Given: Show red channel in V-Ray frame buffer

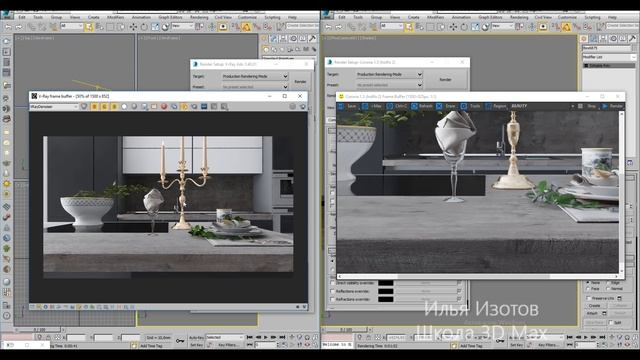Looking at the screenshot, I should [x=94, y=107].
